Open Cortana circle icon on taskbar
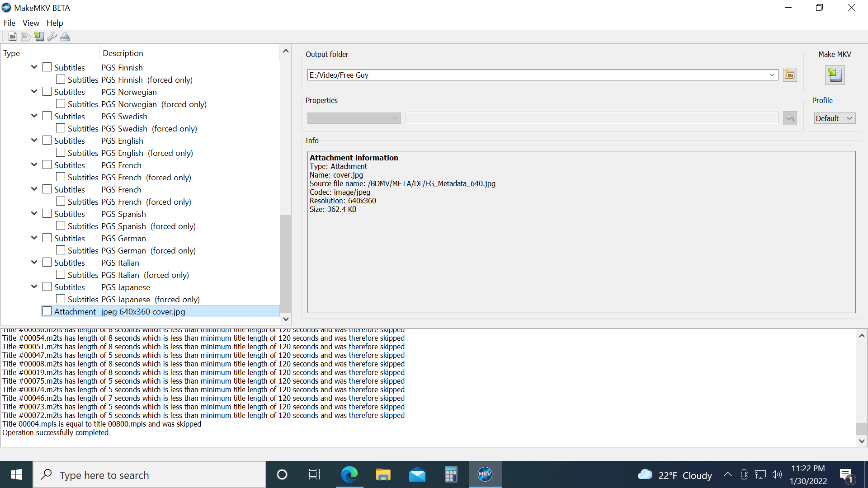This screenshot has height=488, width=868. tap(282, 474)
